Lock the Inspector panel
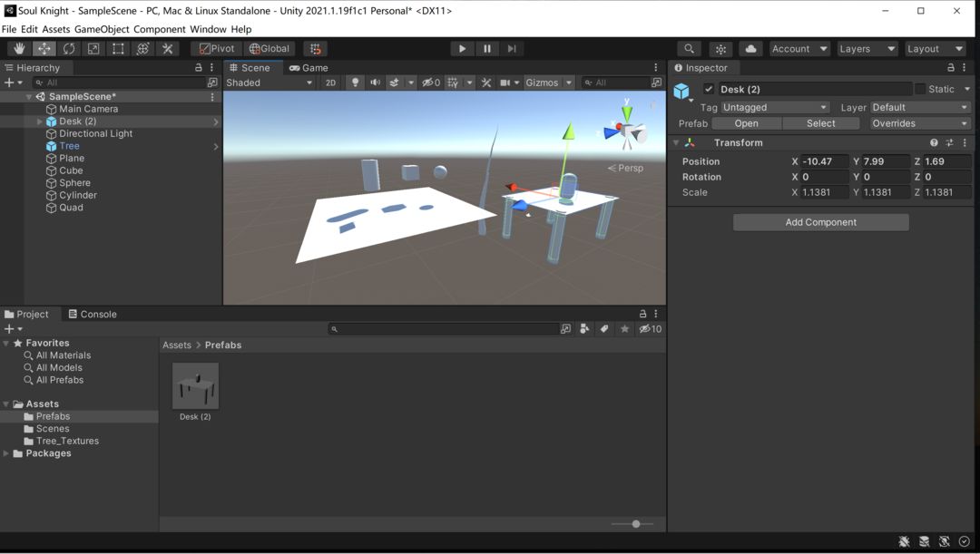Viewport: 980px width, 554px height. [951, 67]
